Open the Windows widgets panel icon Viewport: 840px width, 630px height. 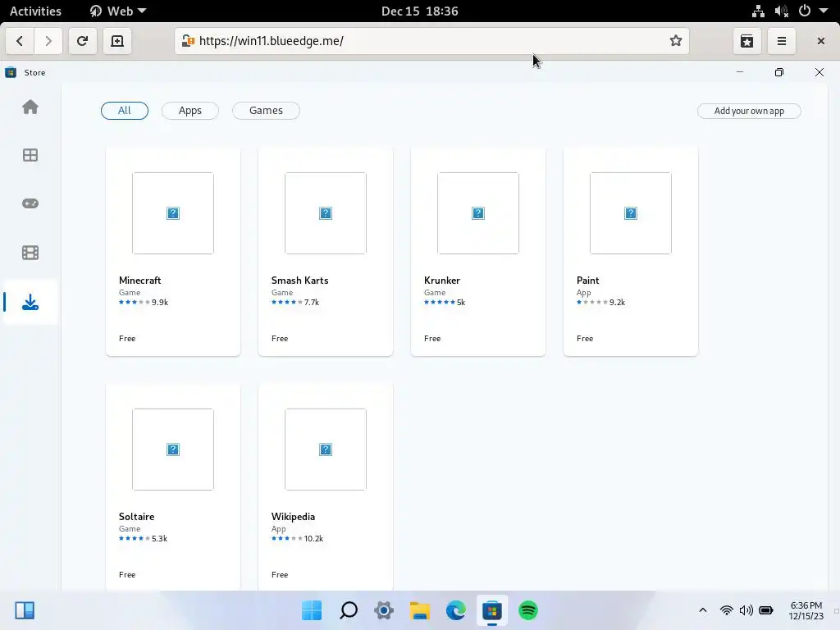point(25,610)
